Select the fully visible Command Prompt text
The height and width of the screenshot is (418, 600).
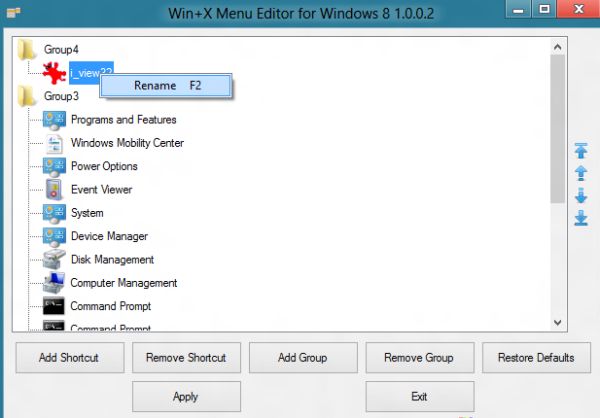pos(111,307)
